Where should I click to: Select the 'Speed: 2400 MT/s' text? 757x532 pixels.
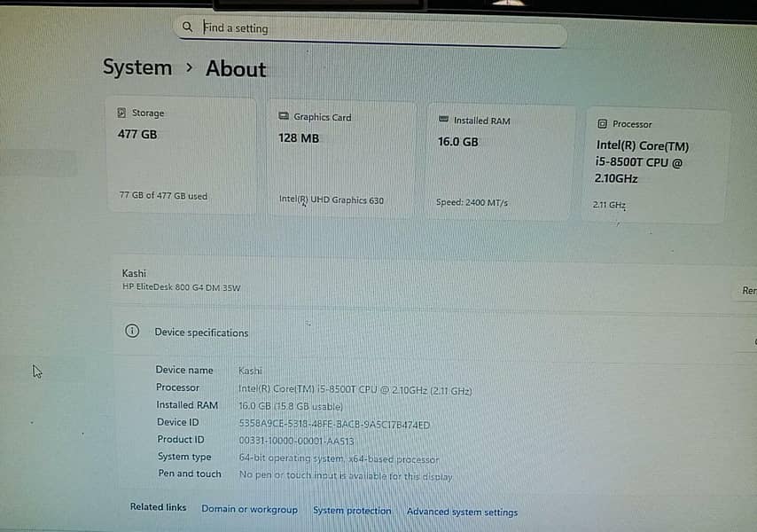(x=472, y=202)
